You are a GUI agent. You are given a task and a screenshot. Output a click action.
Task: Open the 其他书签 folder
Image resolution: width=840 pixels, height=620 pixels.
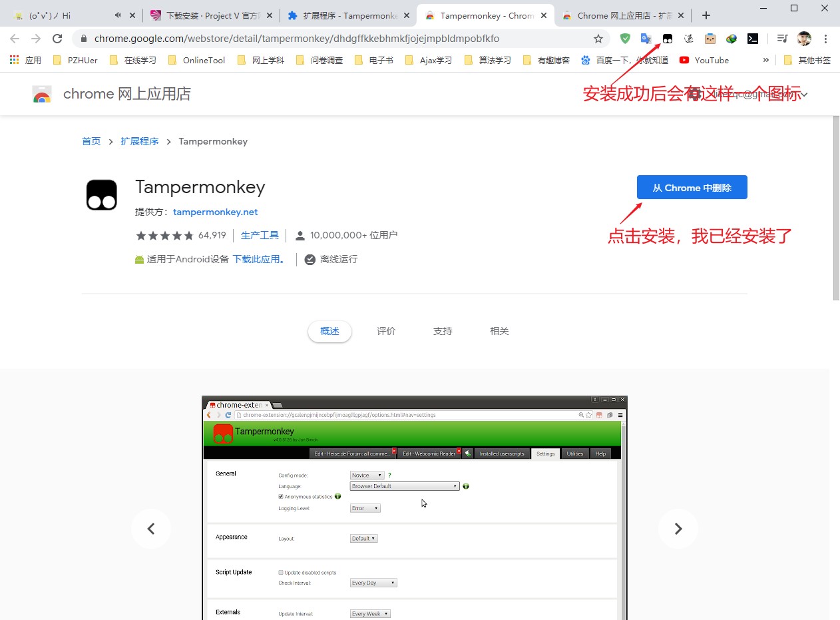pos(807,60)
